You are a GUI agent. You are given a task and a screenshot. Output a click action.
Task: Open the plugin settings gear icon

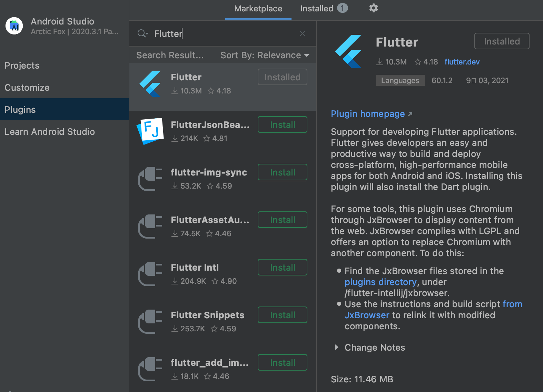[373, 8]
